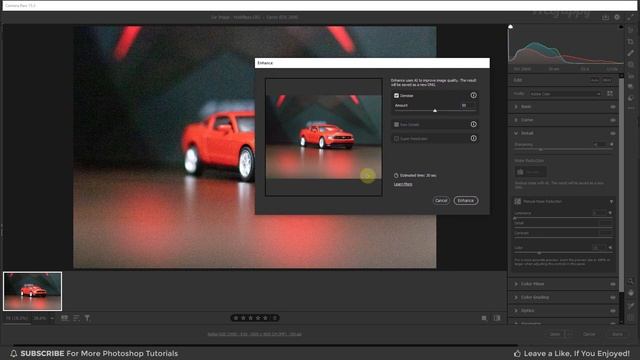Click the Auto button in the Edit header
This screenshot has width=640, height=360.
coord(595,80)
